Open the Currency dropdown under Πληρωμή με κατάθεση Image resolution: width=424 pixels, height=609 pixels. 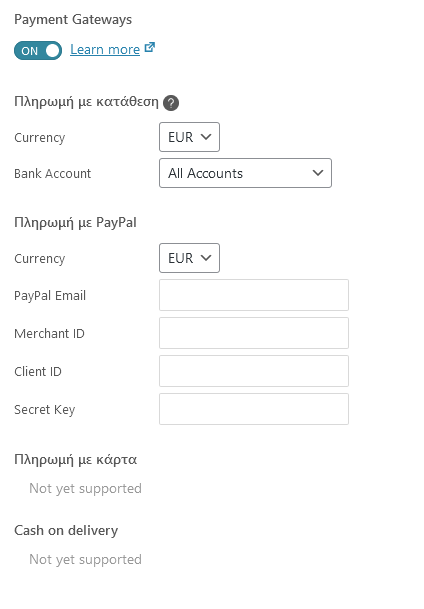[x=189, y=137]
